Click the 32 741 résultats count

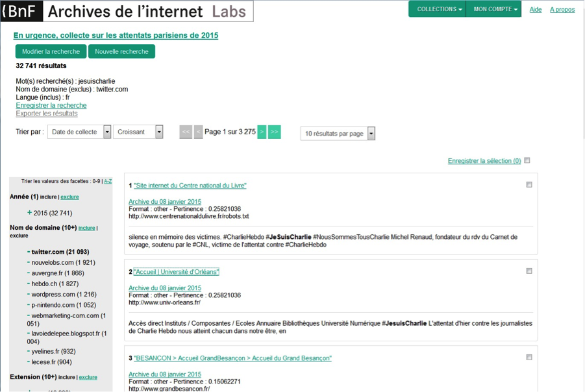coord(41,66)
